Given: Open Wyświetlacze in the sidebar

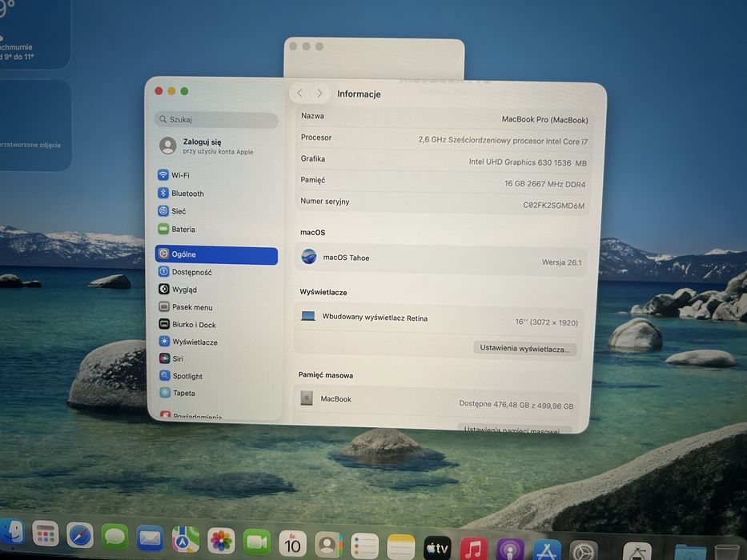Looking at the screenshot, I should point(189,342).
